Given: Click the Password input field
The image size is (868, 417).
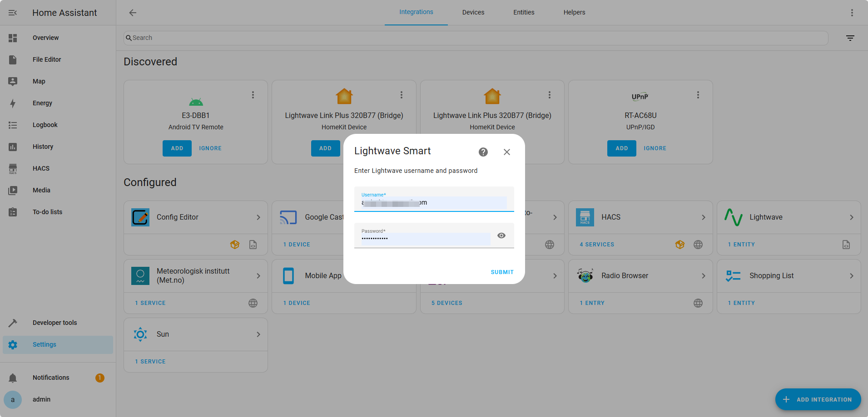Looking at the screenshot, I should tap(425, 238).
